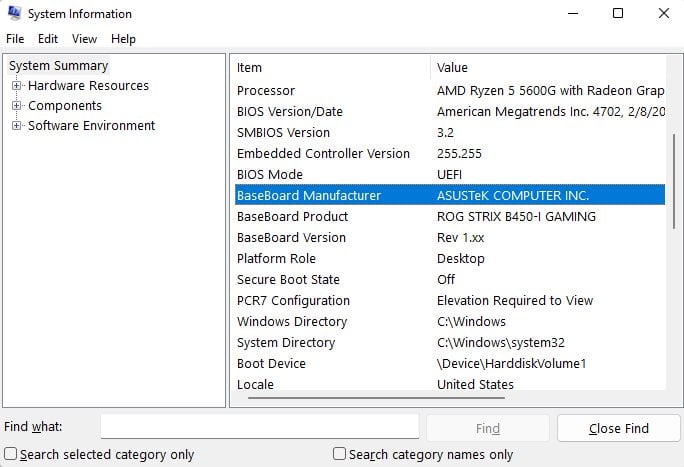Viewport: 684px width, 467px height.
Task: Open the View menu
Action: click(85, 39)
